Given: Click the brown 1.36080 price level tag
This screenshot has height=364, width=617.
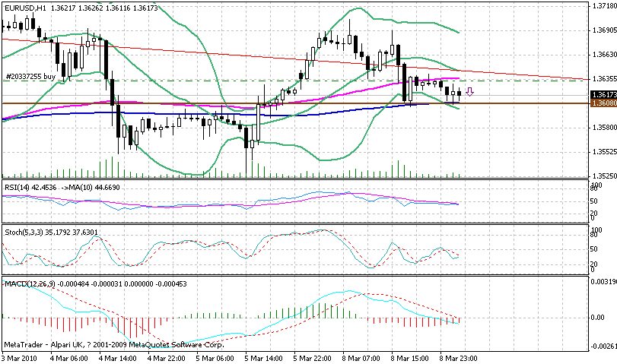Looking at the screenshot, I should click(604, 103).
